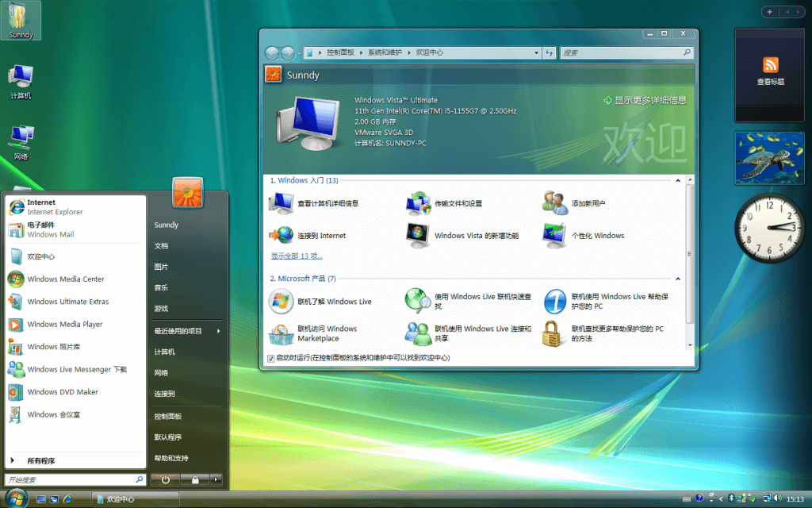Click the 搜索 box in Welcome Center
The height and width of the screenshot is (508, 812).
626,52
